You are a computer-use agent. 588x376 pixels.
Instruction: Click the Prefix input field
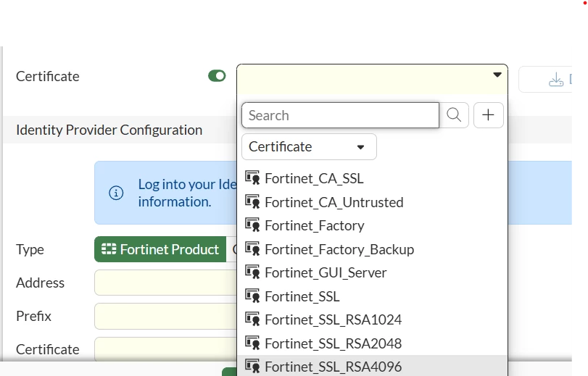165,316
